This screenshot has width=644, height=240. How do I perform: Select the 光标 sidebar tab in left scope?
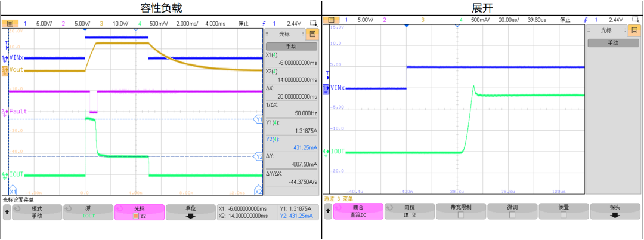[284, 34]
